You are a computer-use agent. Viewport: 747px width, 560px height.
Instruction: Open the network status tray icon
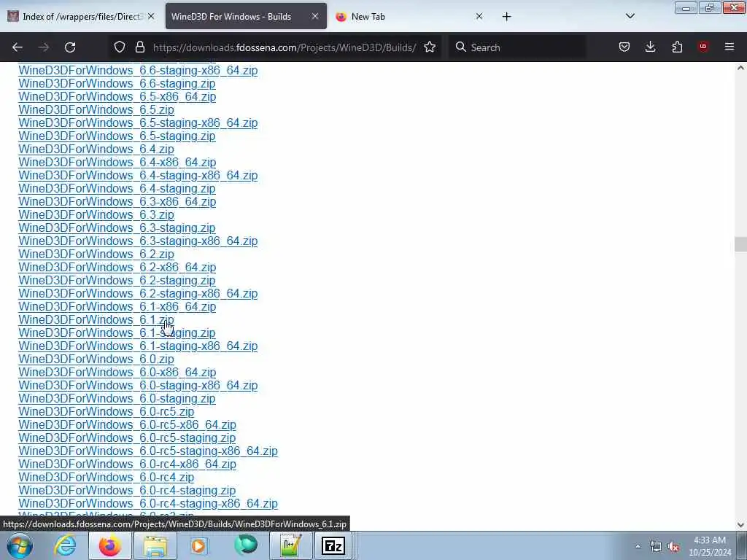pos(656,547)
